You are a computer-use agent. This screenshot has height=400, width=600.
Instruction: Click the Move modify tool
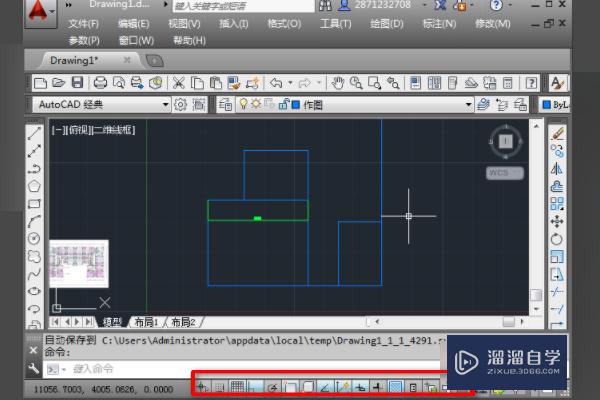557,221
